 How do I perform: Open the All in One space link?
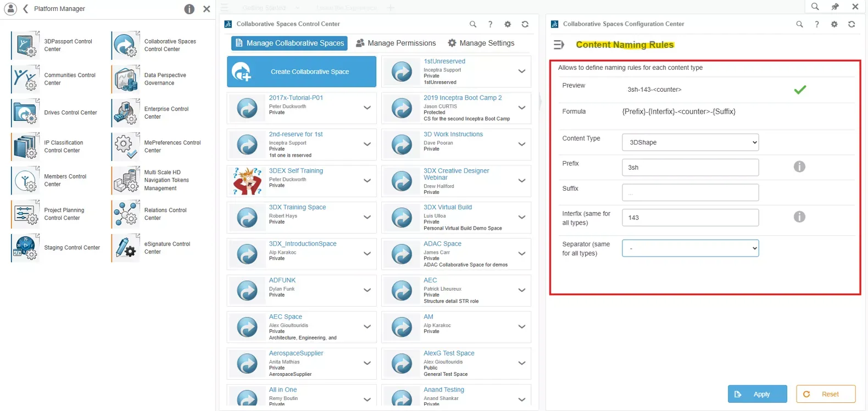283,390
